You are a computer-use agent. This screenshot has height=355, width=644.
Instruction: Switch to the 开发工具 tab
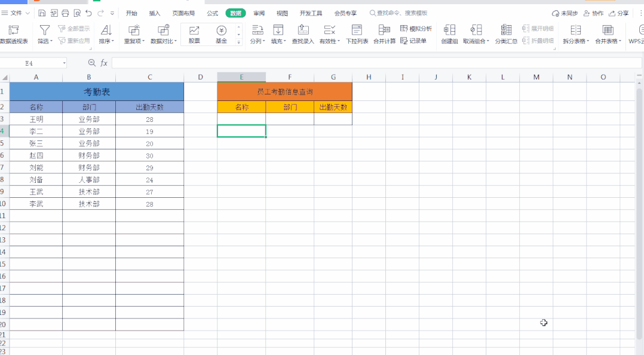click(311, 13)
